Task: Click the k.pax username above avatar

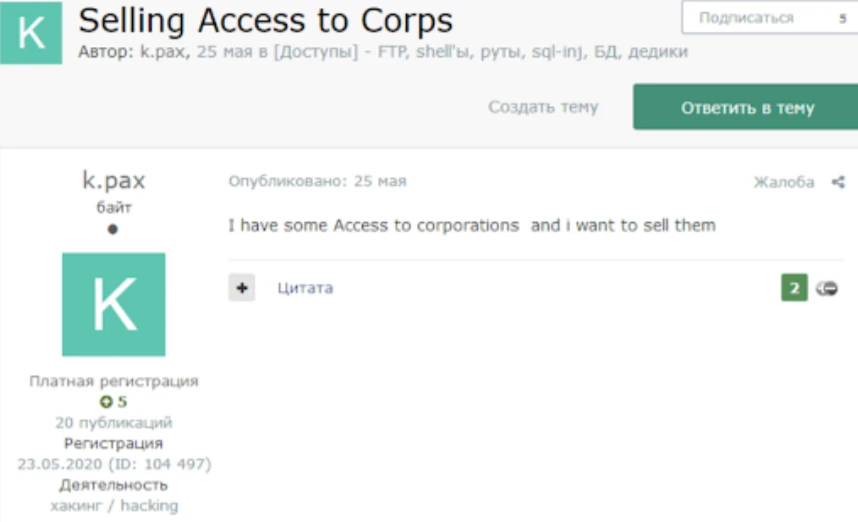Action: pyautogui.click(x=114, y=180)
